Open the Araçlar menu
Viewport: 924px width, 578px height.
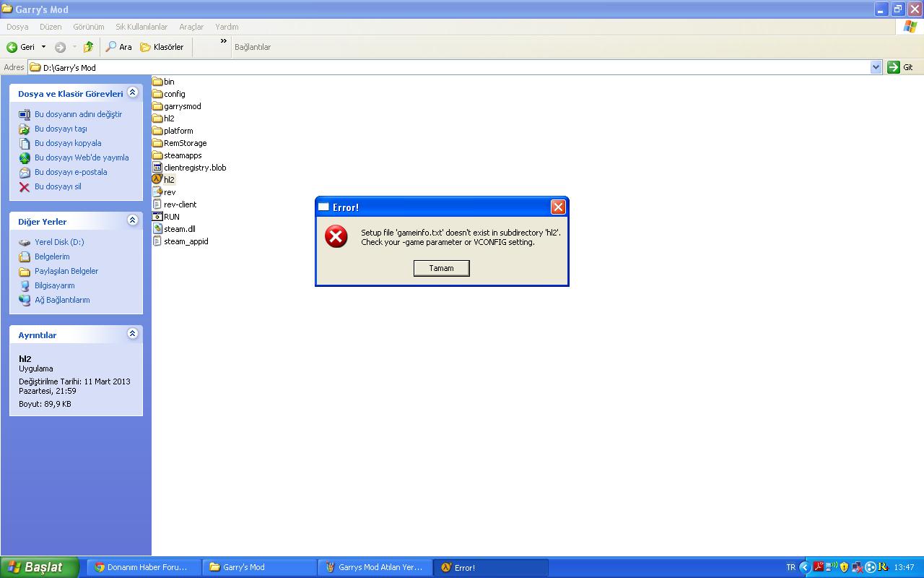[191, 27]
